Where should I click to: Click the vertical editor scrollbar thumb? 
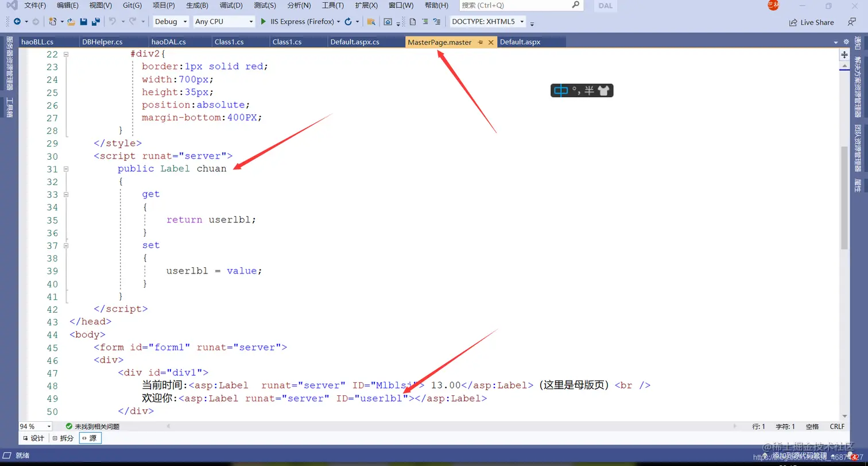click(x=844, y=197)
